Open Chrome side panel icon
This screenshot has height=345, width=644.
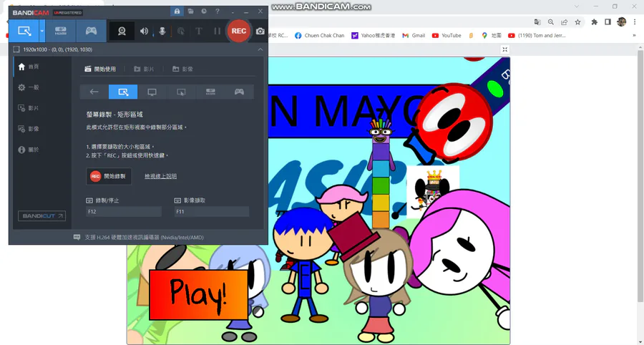(608, 22)
